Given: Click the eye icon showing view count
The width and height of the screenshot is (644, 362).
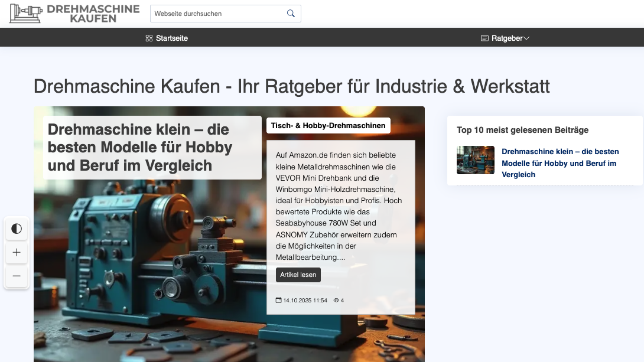Looking at the screenshot, I should coord(335,300).
